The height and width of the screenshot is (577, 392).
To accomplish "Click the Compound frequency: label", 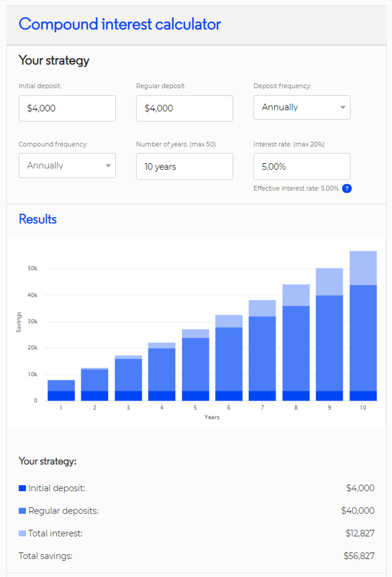I will point(53,144).
